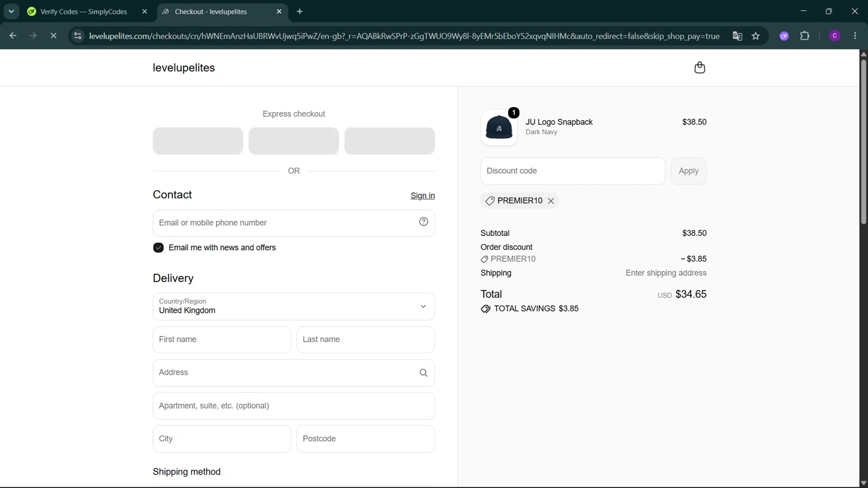This screenshot has height=488, width=868.
Task: Click the City field
Action: click(x=222, y=439)
